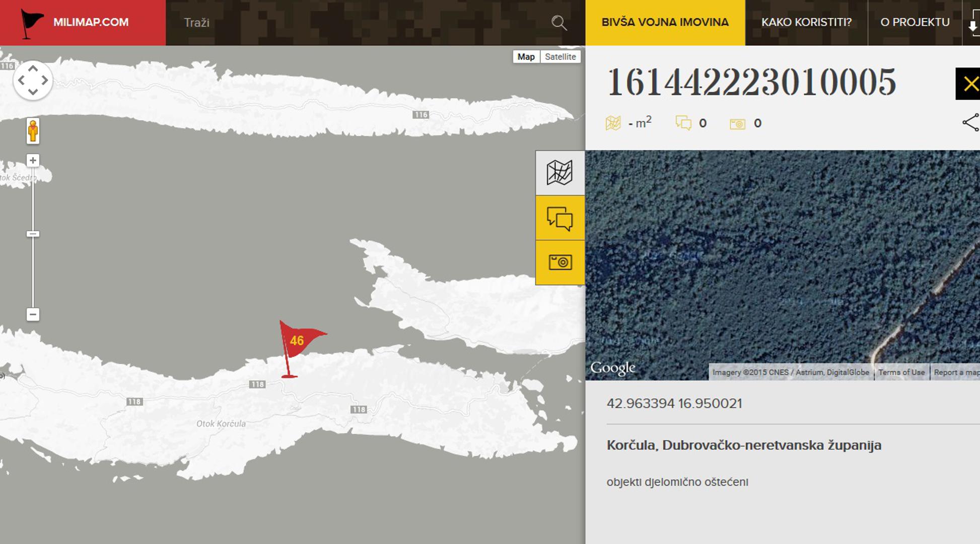Switch map to Satellite view

(560, 57)
